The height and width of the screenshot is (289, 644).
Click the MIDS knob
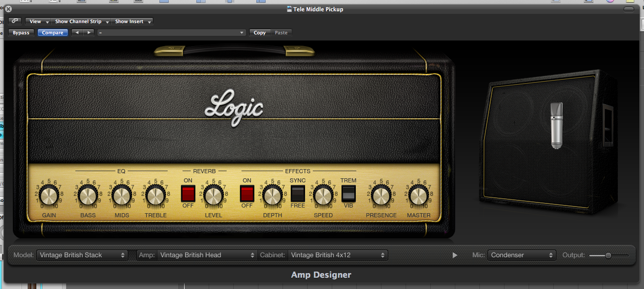[x=122, y=196]
